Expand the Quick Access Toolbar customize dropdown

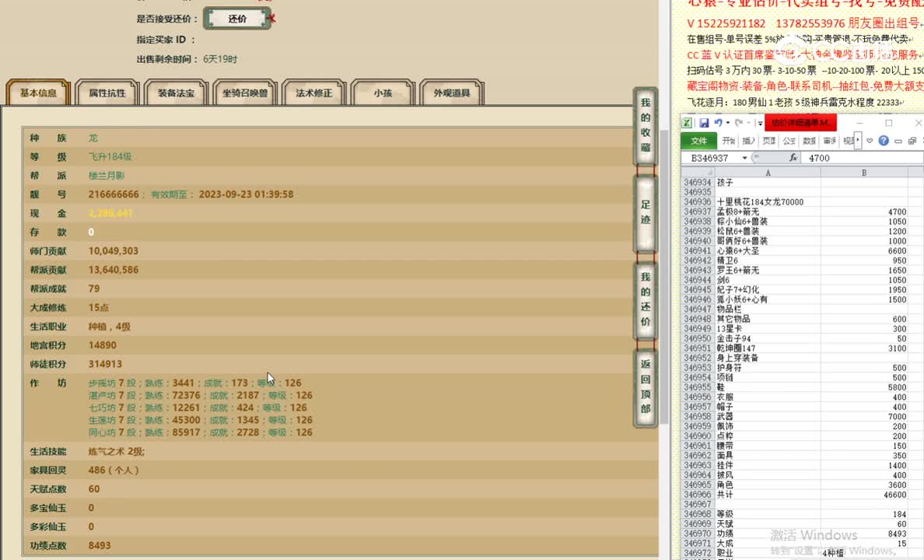tap(760, 122)
